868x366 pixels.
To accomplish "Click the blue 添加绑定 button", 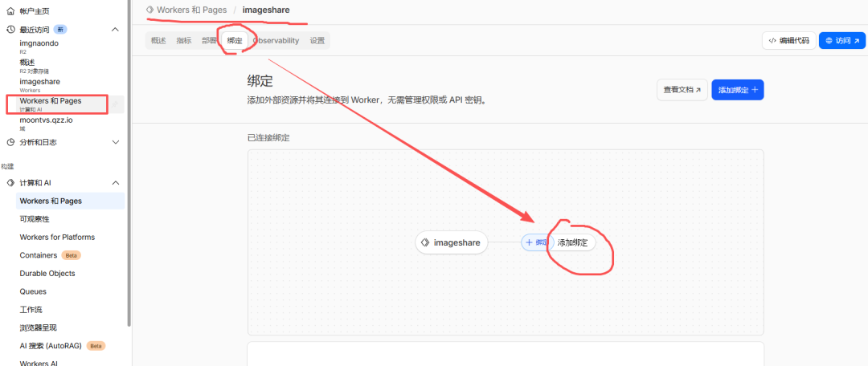I will [737, 90].
